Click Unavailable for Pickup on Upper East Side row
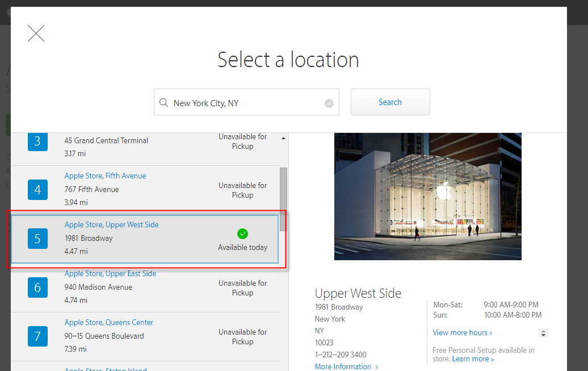The image size is (588, 371). [242, 288]
